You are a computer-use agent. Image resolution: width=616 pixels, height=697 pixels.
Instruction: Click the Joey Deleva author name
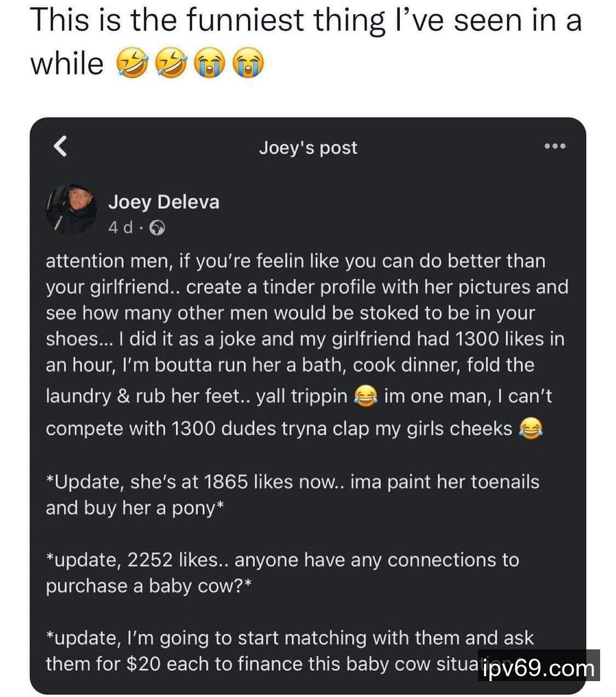(164, 202)
